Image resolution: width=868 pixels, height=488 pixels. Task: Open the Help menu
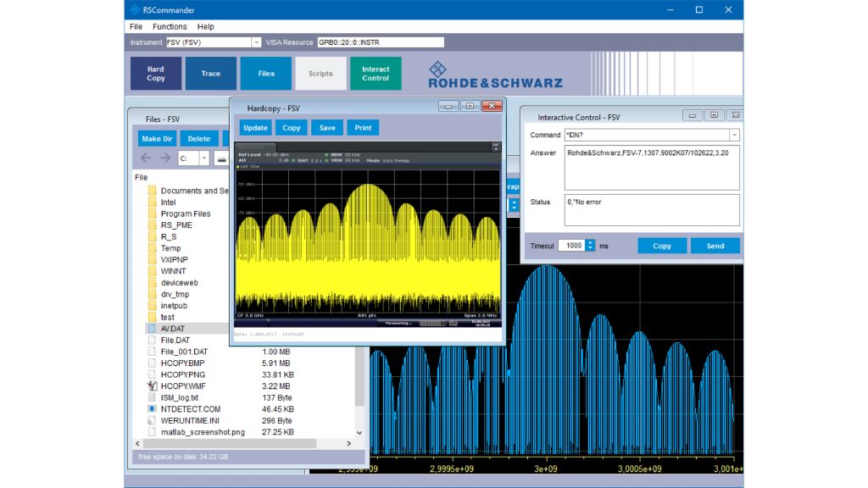click(x=206, y=27)
